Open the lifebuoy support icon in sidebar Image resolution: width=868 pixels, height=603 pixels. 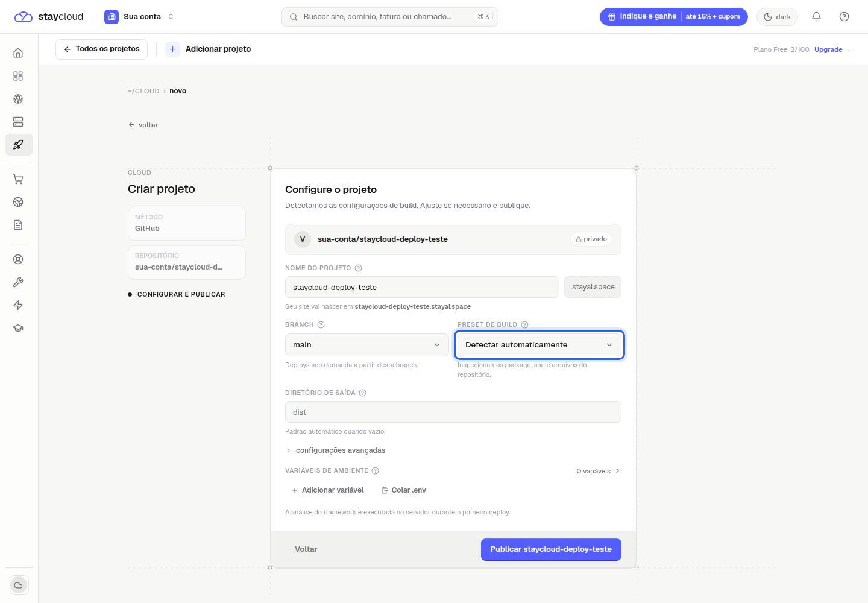[x=18, y=259]
